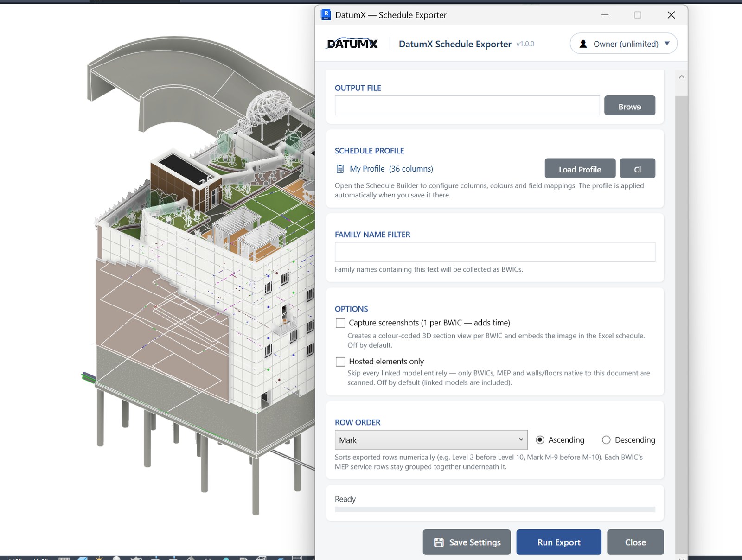The image size is (742, 560).
Task: Click the DatumX Schedule Exporter header title
Action: (455, 44)
